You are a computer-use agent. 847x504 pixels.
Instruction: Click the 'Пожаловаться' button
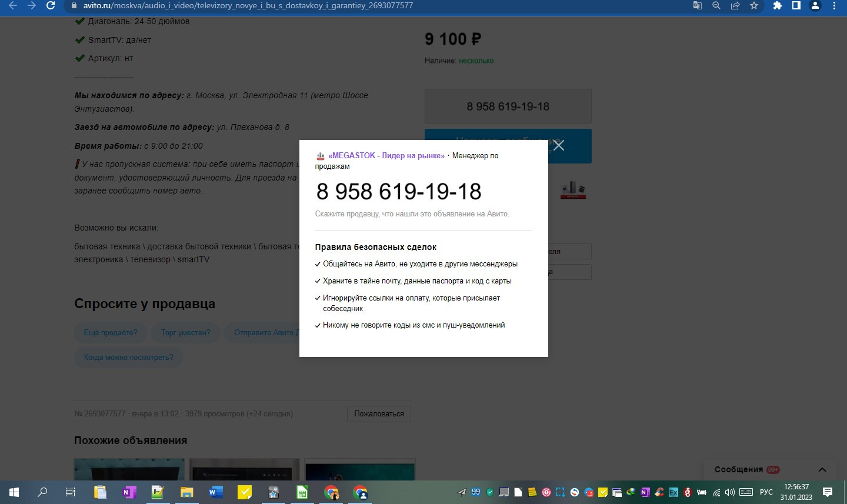(379, 414)
